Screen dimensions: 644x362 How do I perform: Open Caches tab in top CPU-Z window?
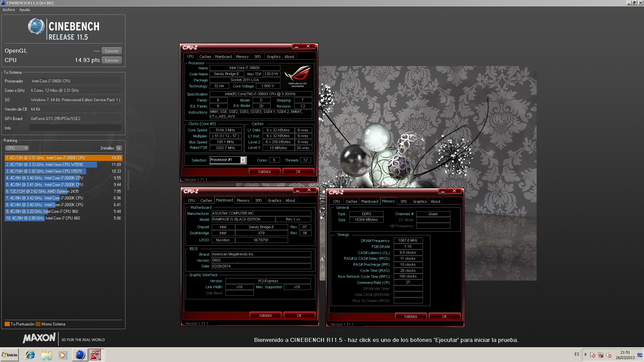[205, 57]
